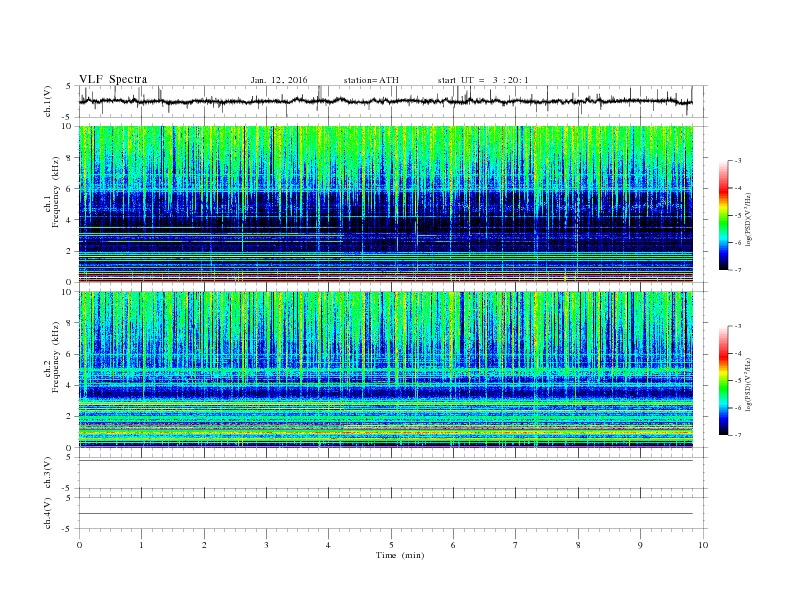792x612 pixels.
Task: Click the "ch.4(V)" axis label
Action: pos(48,513)
